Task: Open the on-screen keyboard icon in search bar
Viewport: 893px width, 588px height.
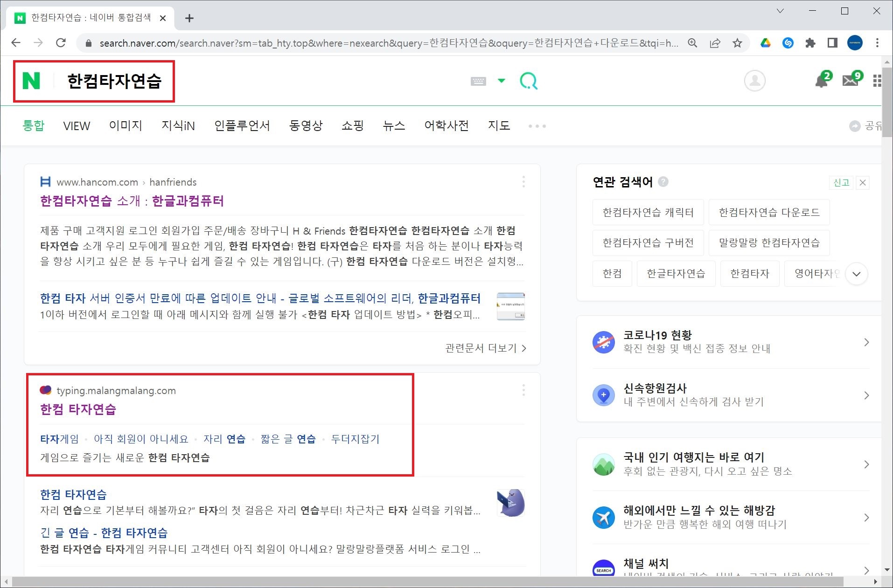Action: [x=478, y=81]
